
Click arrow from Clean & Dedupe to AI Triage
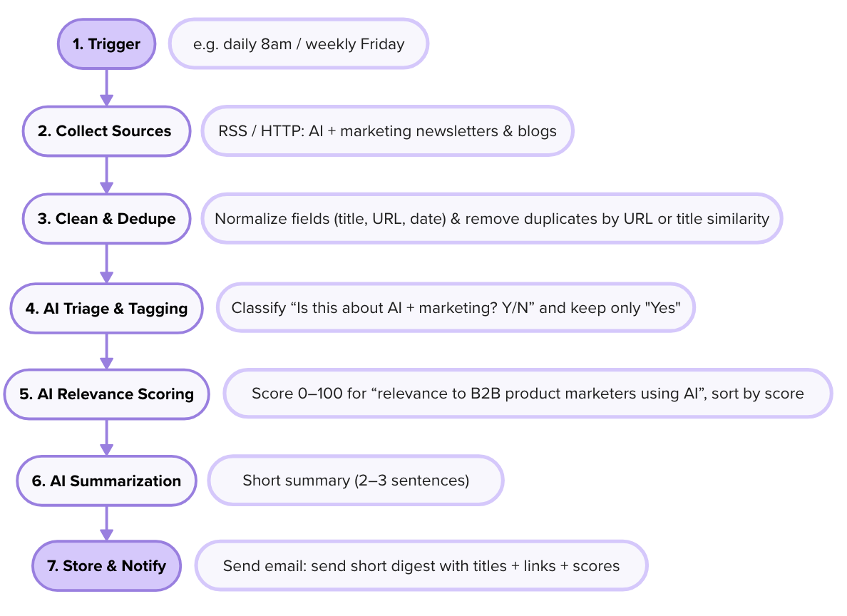click(x=106, y=264)
